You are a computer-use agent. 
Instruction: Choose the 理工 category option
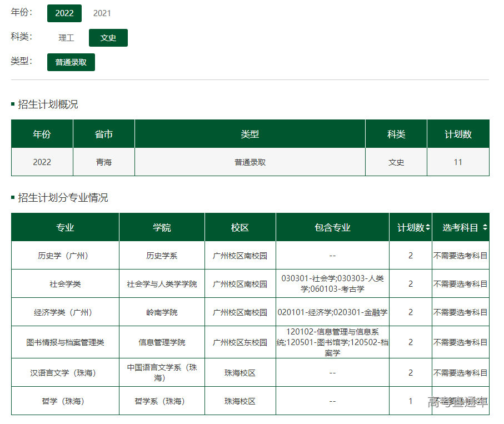(66, 38)
